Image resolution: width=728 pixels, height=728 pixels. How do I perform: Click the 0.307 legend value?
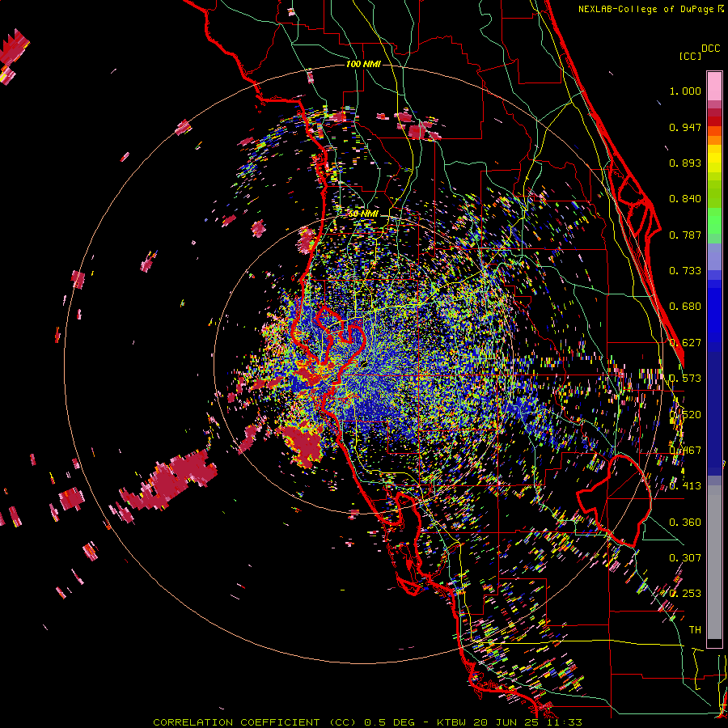pos(685,558)
